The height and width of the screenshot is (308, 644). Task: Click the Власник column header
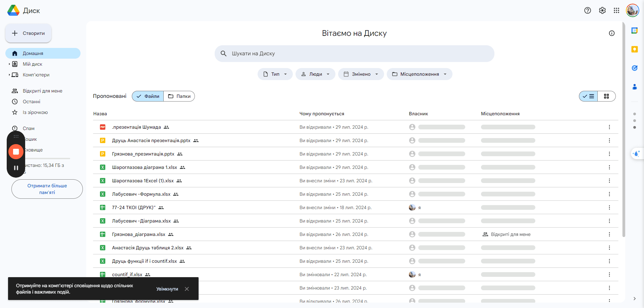[x=418, y=114]
